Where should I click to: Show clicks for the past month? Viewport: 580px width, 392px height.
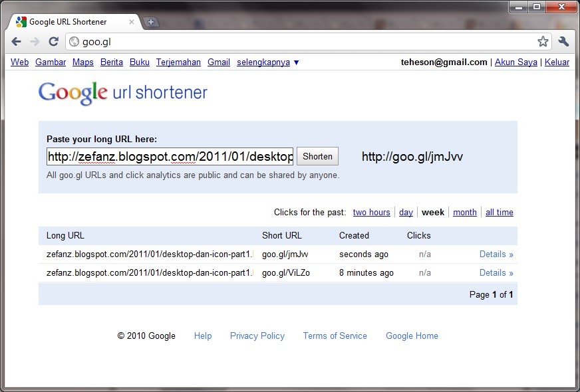click(x=464, y=213)
